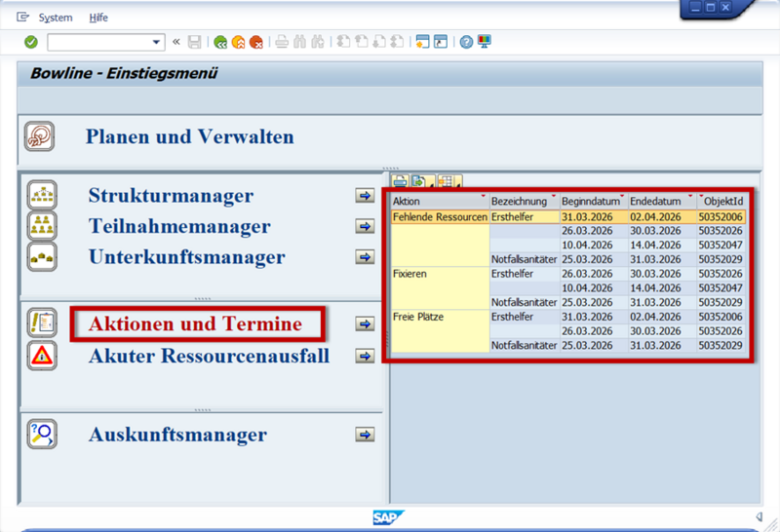The height and width of the screenshot is (532, 780).
Task: Click the red Cancel icon
Action: [x=256, y=42]
